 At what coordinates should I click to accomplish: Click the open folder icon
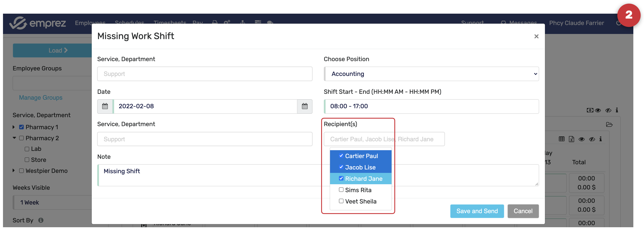click(609, 125)
